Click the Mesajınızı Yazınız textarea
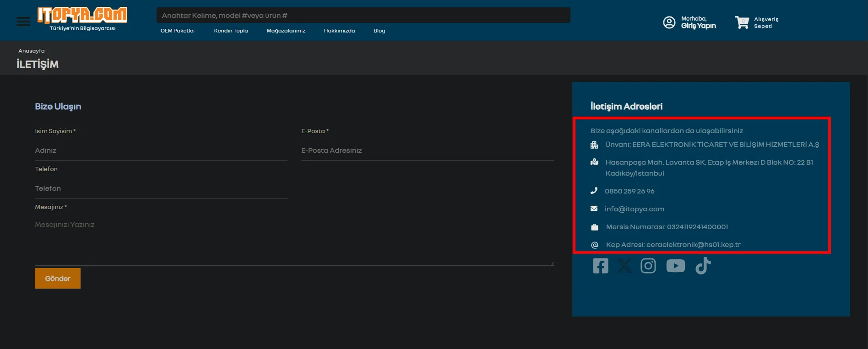The image size is (868, 349). (x=294, y=241)
